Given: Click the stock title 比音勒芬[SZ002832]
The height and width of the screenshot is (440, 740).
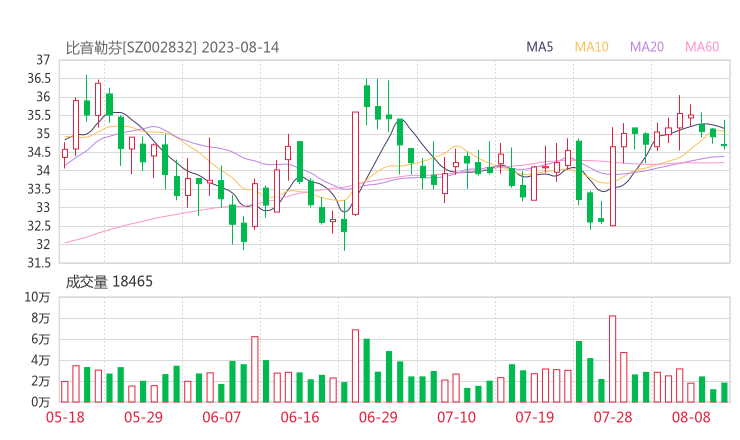Looking at the screenshot, I should pyautogui.click(x=131, y=48).
